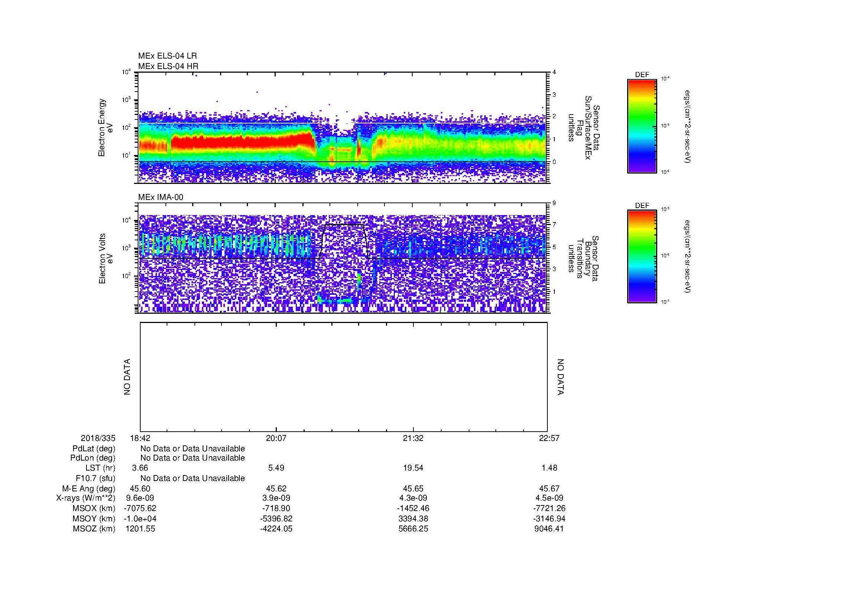868x613 pixels.
Task: Click the MSOZ value '9046.41'
Action: pos(549,529)
